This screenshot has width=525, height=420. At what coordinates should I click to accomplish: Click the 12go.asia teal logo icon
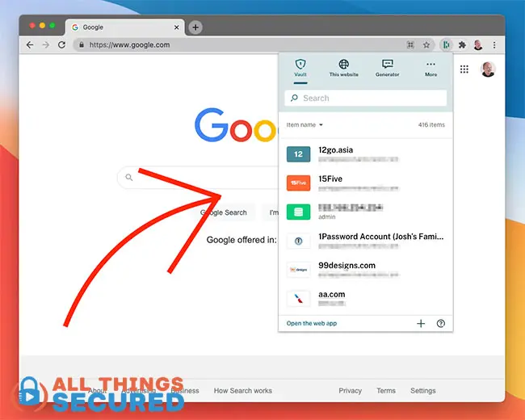click(298, 154)
